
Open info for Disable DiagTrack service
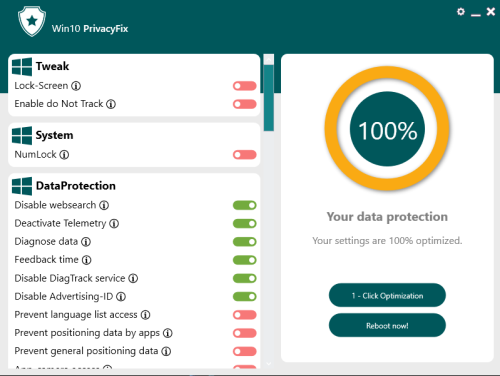point(133,278)
